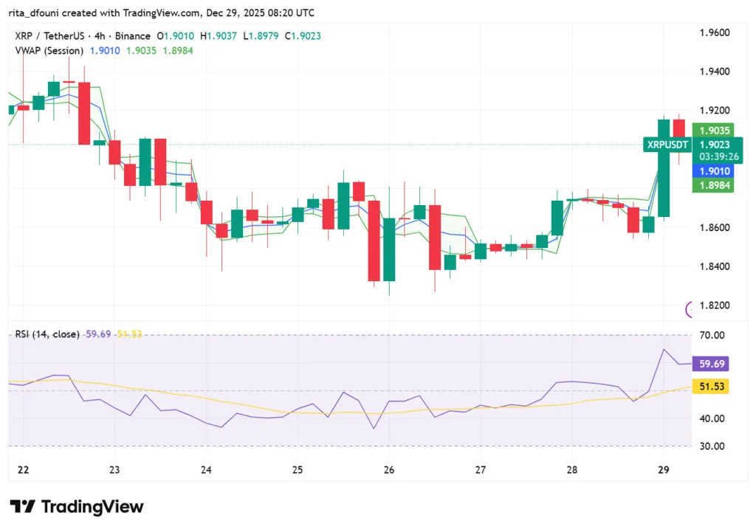
Task: Click the 70.00 overbought level on RSI scale
Action: click(x=711, y=335)
